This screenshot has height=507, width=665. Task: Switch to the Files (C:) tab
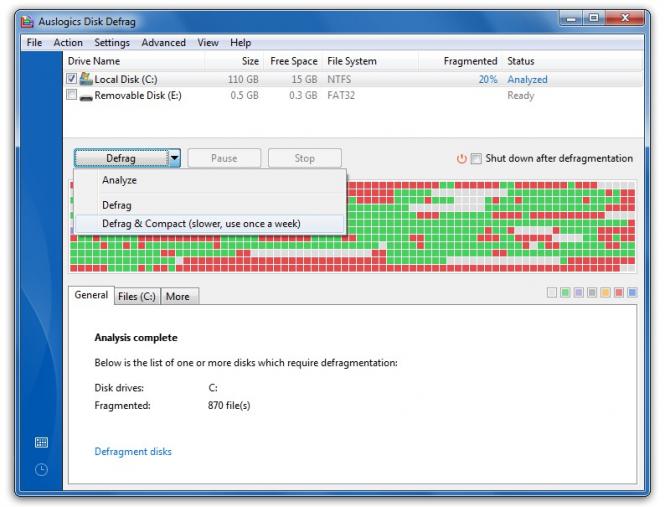pos(136,296)
